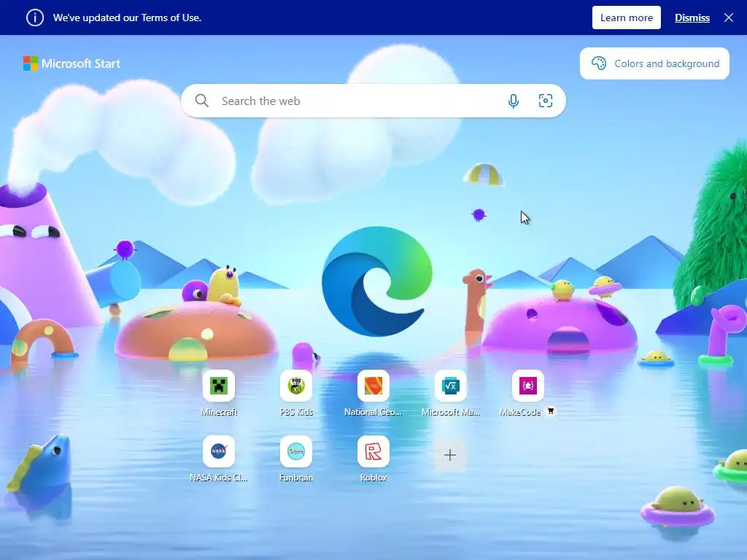Click the magnifying glass search icon

[x=202, y=101]
